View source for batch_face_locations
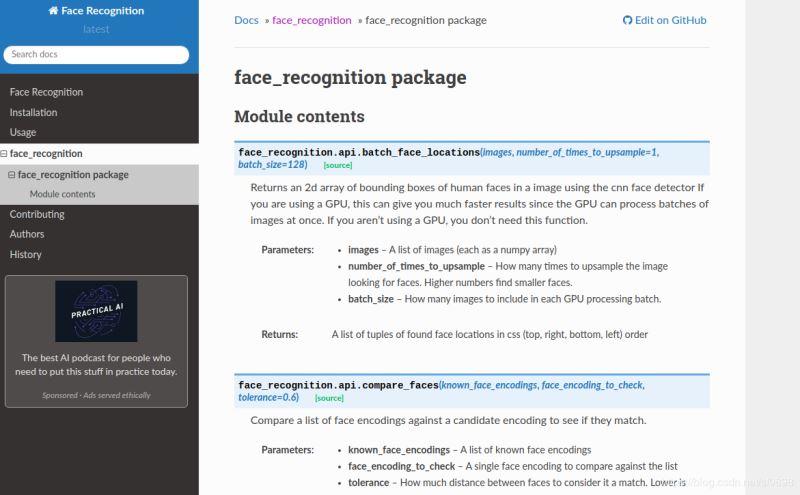The image size is (800, 495). pos(337,165)
